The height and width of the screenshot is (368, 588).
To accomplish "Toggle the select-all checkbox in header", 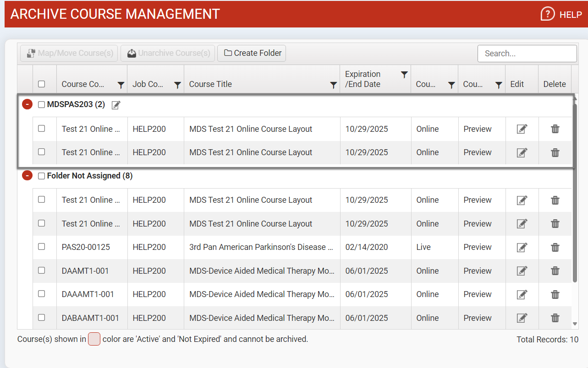I will (42, 84).
